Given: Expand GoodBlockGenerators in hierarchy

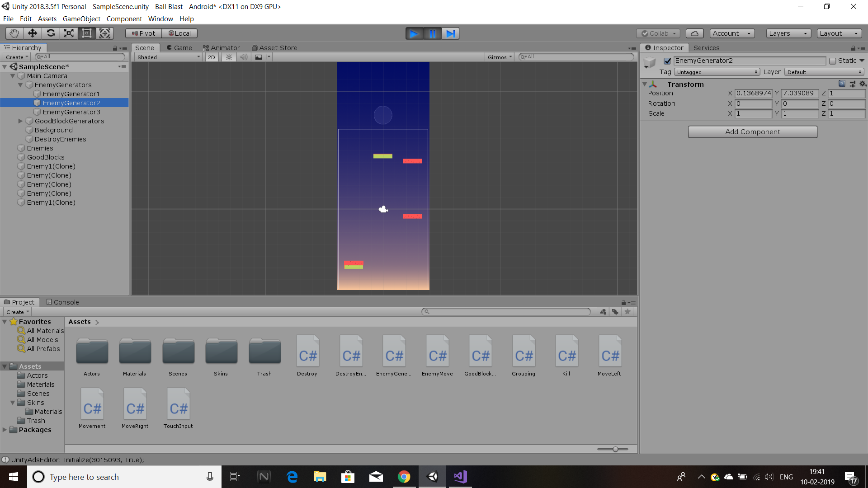Looking at the screenshot, I should 20,121.
